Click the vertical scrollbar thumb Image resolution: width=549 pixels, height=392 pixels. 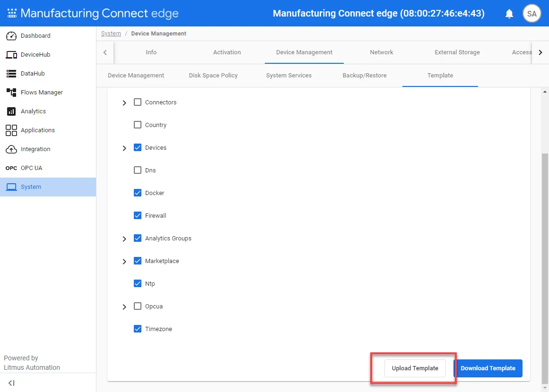tap(545, 268)
